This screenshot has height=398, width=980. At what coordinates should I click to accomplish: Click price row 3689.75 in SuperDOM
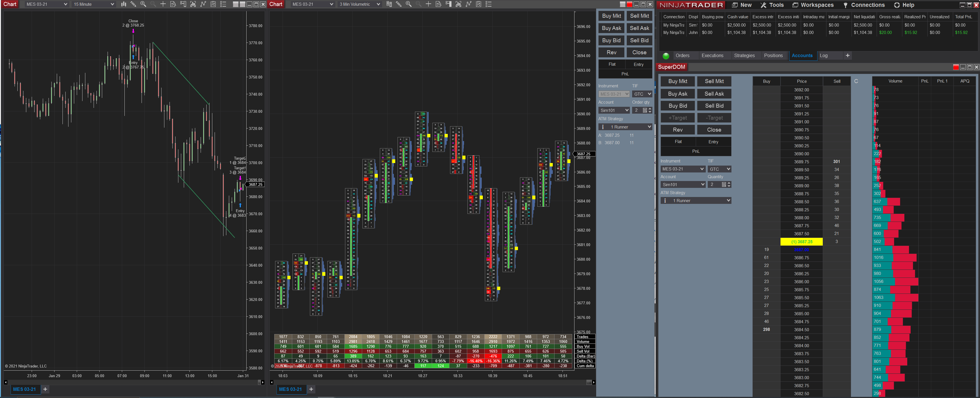tap(801, 162)
